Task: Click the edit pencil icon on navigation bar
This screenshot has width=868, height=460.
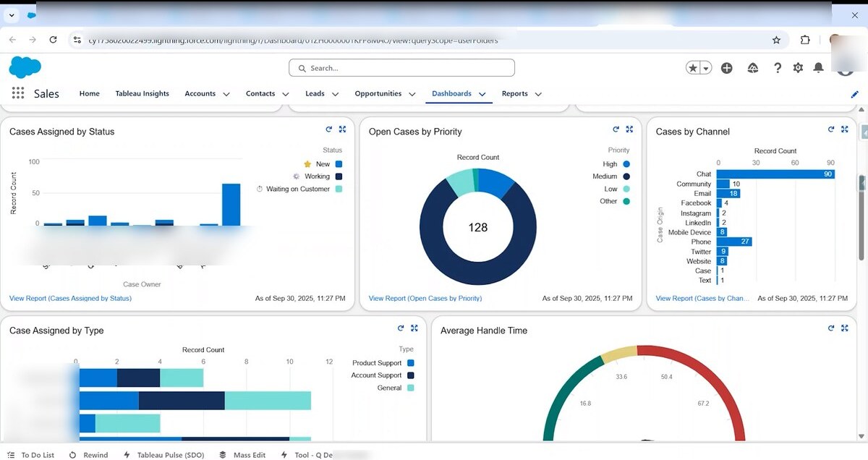Action: click(855, 94)
